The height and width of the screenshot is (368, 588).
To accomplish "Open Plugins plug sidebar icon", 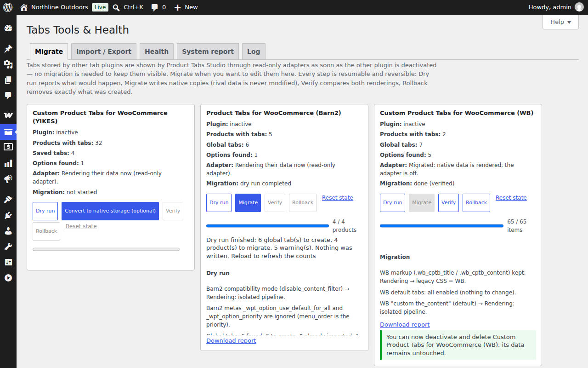I will coord(8,215).
